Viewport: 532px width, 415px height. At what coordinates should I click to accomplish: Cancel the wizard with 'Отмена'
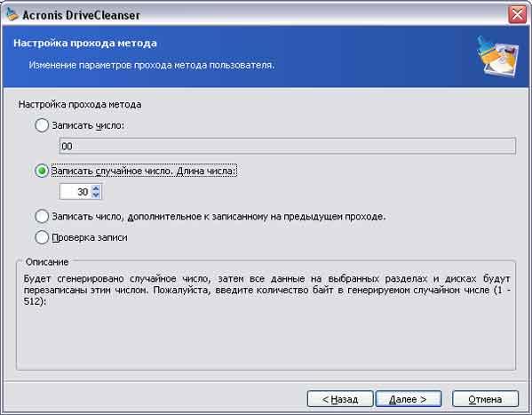click(485, 399)
